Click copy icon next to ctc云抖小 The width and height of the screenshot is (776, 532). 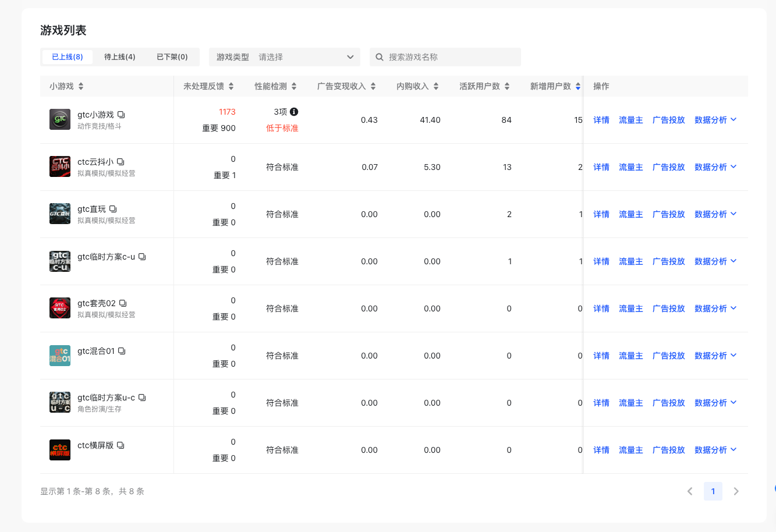pyautogui.click(x=121, y=162)
